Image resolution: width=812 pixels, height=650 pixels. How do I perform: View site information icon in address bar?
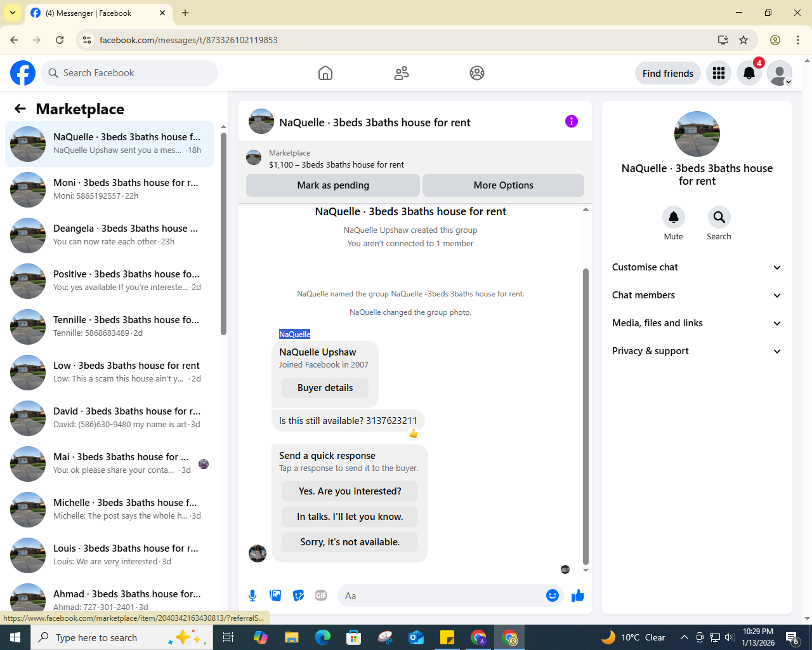coord(87,40)
